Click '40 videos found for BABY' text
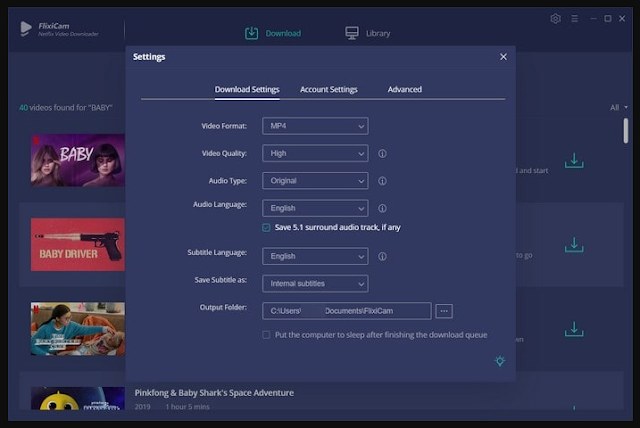This screenshot has width=640, height=428. pos(66,108)
